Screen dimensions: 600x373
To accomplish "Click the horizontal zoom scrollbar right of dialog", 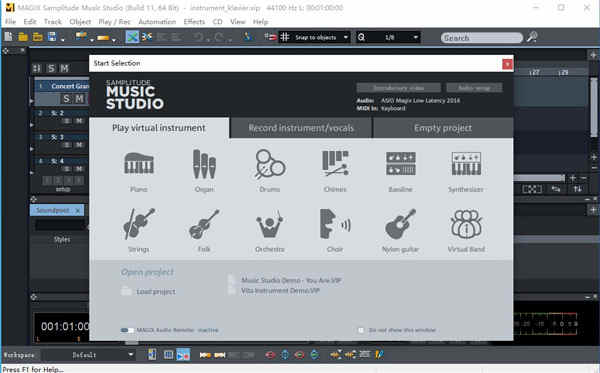I will pos(538,178).
